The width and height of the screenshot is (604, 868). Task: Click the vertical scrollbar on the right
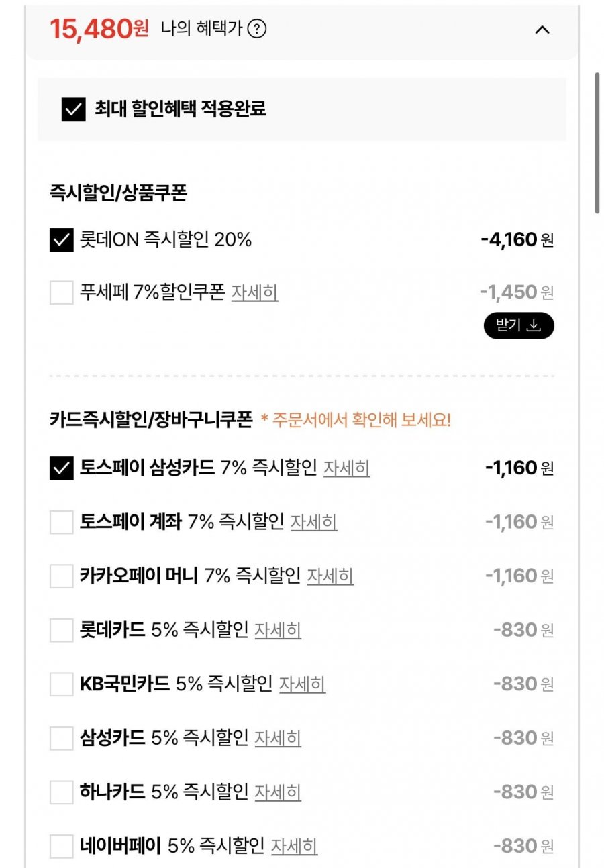(x=597, y=144)
